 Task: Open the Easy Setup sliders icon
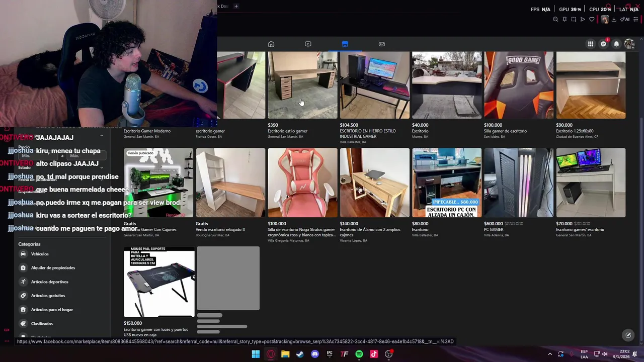[636, 20]
